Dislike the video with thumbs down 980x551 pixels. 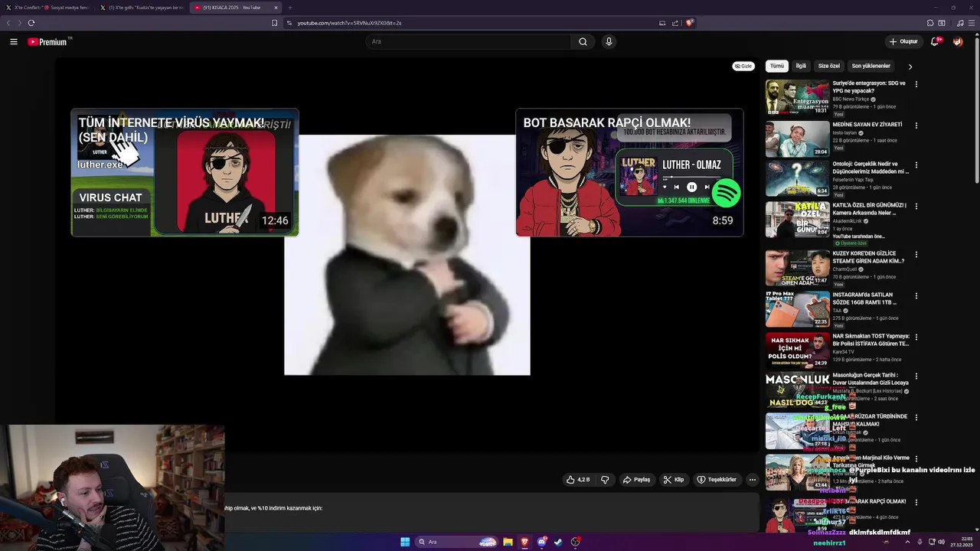pyautogui.click(x=605, y=480)
